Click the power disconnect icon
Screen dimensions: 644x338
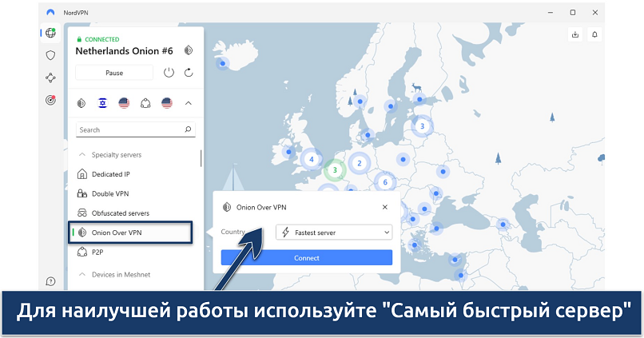pyautogui.click(x=169, y=73)
